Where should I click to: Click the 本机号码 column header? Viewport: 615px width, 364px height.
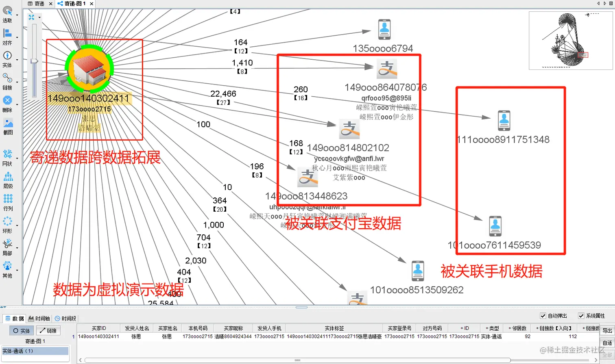point(198,328)
